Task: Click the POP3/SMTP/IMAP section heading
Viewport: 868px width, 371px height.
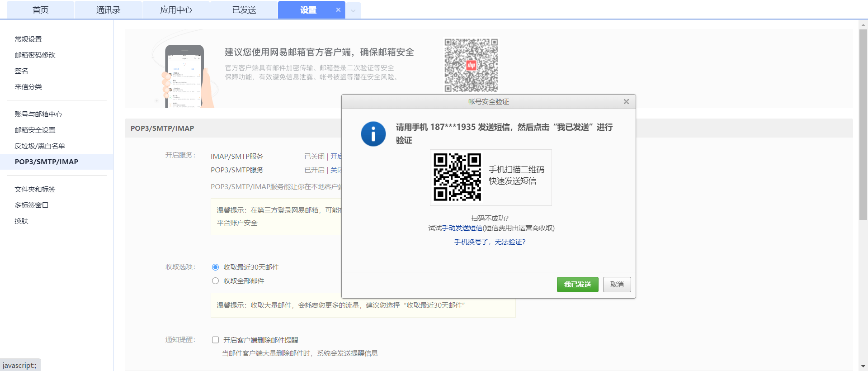Action: (162, 128)
